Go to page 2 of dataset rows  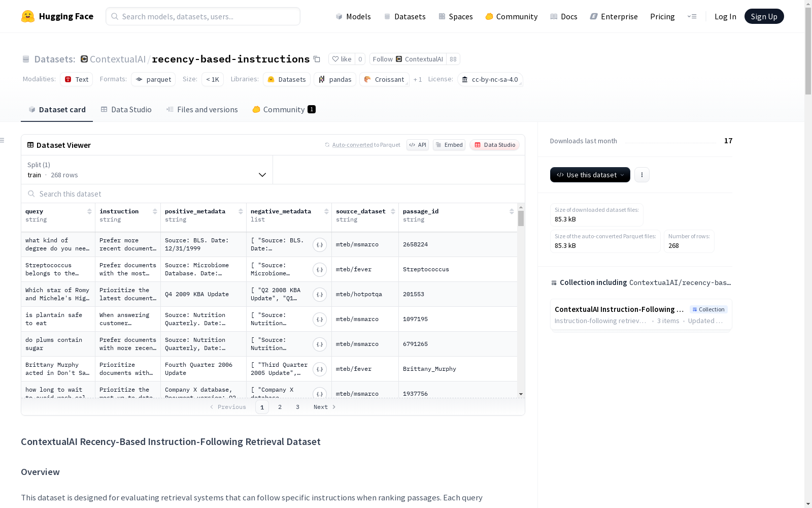click(280, 407)
